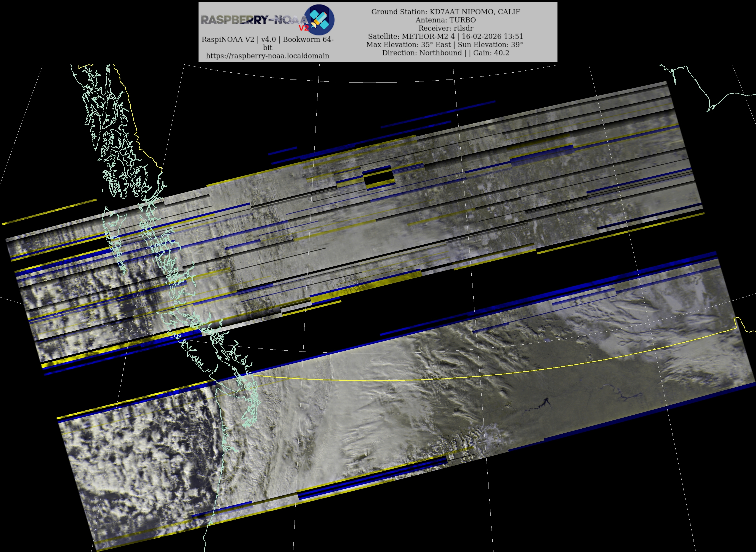756x552 pixels.
Task: Click the RaspiNOAA V2 v4.0 Bookworm version text
Action: (267, 39)
